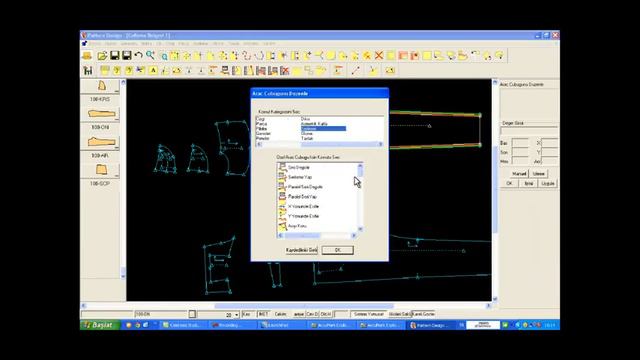The height and width of the screenshot is (360, 640).
Task: Click the icon beside Sekme Yap in the list
Action: (282, 177)
